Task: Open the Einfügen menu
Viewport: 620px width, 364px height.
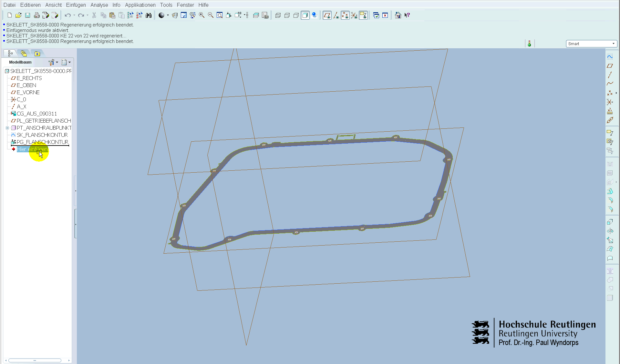Action: (x=76, y=5)
